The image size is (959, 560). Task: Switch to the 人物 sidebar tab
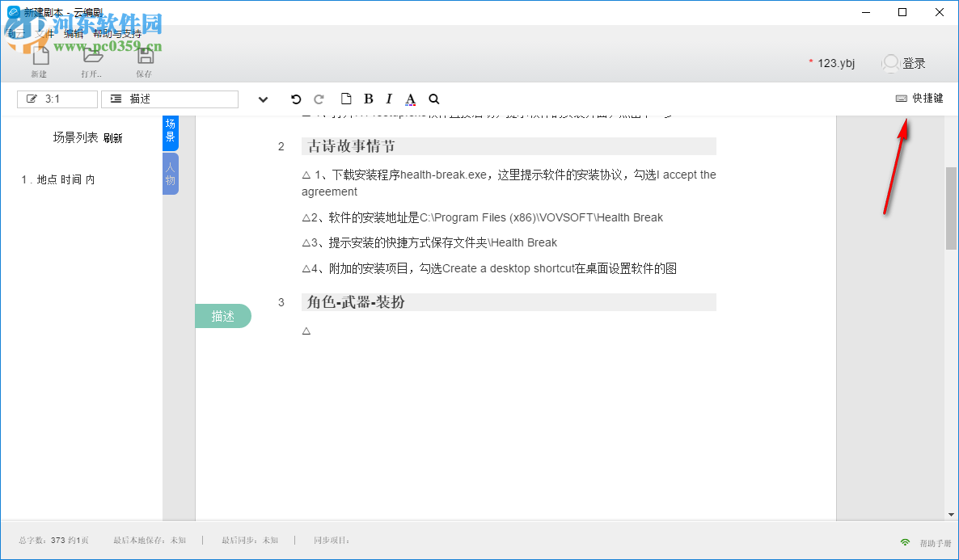171,173
